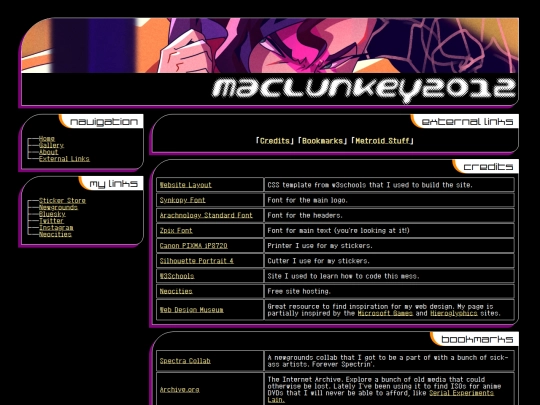Go to the Gallery page
Screen dimensions: 540x405
click(51, 145)
